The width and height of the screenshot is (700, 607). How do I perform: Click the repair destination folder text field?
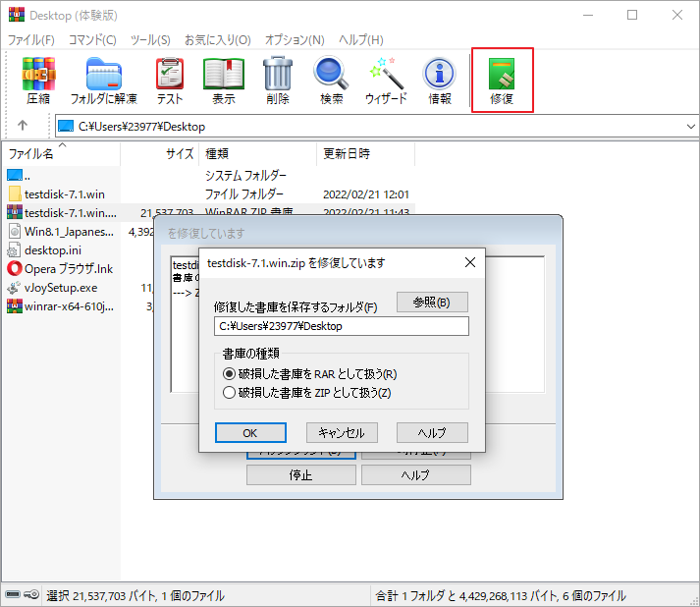(x=341, y=326)
